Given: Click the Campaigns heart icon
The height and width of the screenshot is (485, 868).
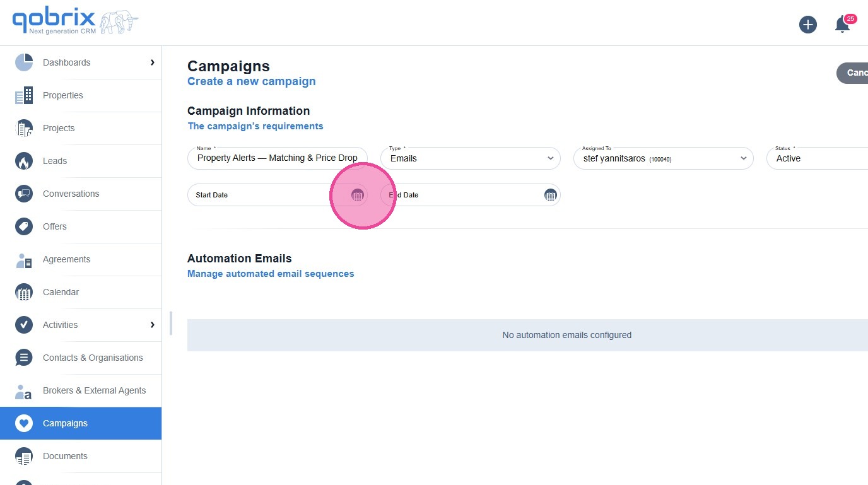Looking at the screenshot, I should point(24,423).
